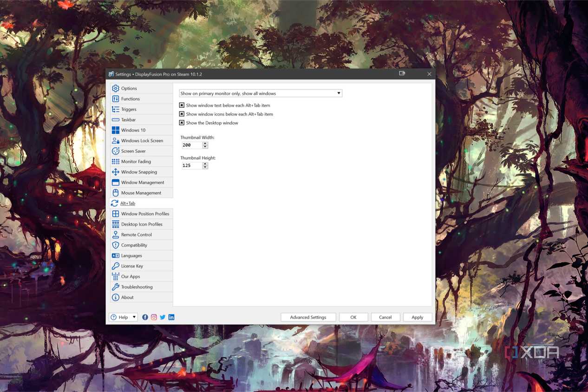
Task: Open DisplayFusion Instagram page icon
Action: pos(154,317)
